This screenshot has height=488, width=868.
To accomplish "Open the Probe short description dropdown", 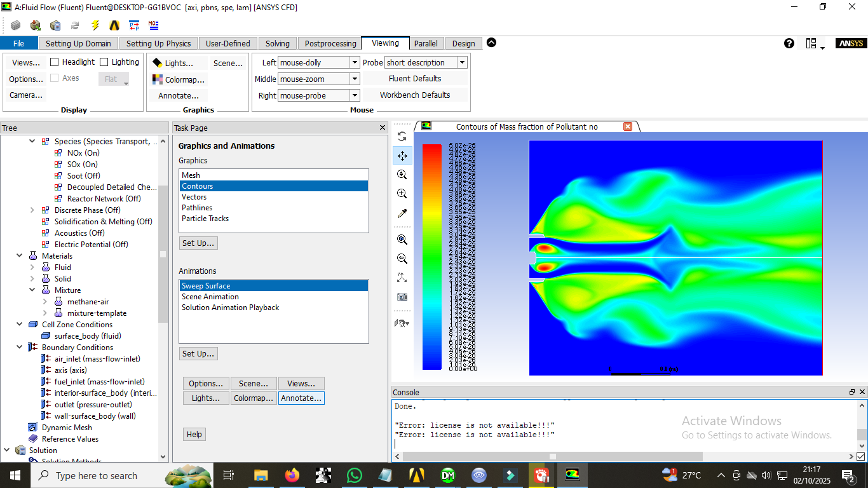I will (461, 62).
